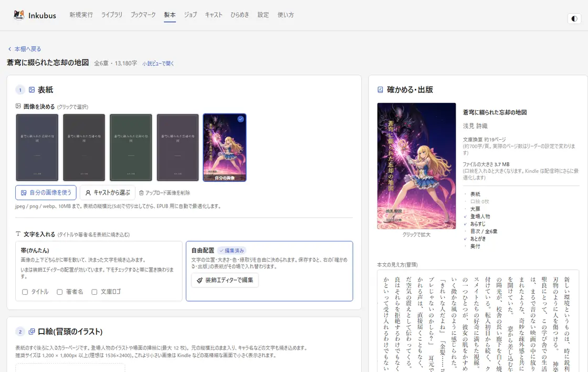Image resolution: width=588 pixels, height=372 pixels.
Task: Click キャストから選ぶ button
Action: [107, 193]
